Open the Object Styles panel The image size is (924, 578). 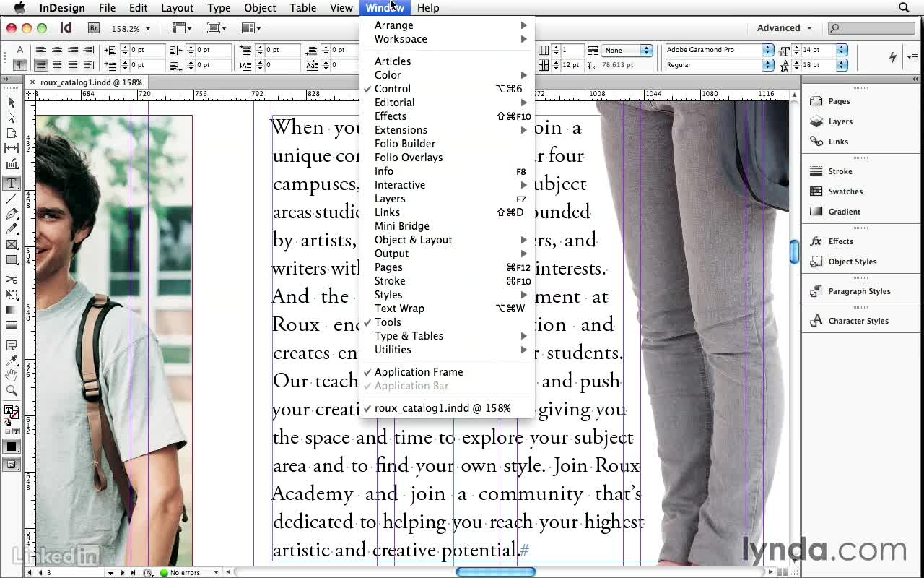click(853, 262)
